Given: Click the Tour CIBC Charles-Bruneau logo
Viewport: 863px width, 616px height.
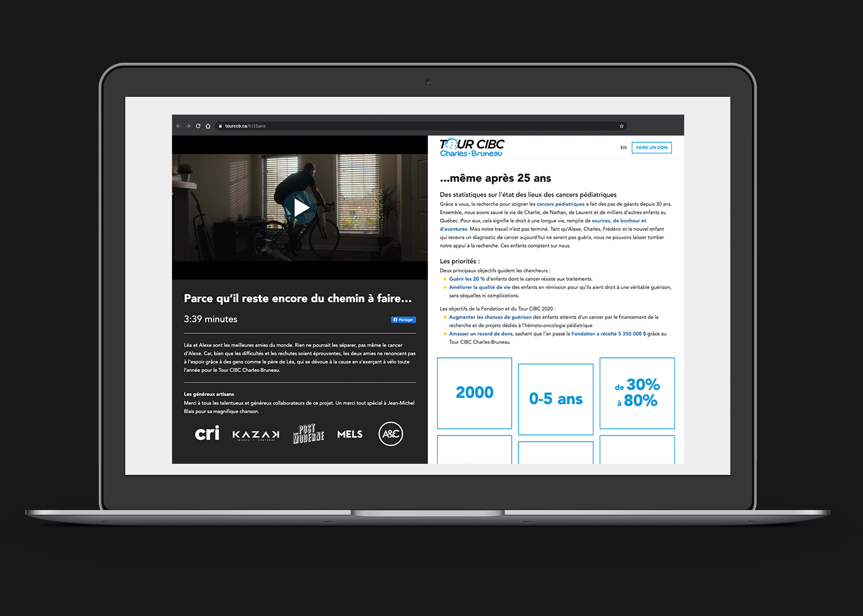Looking at the screenshot, I should point(472,147).
